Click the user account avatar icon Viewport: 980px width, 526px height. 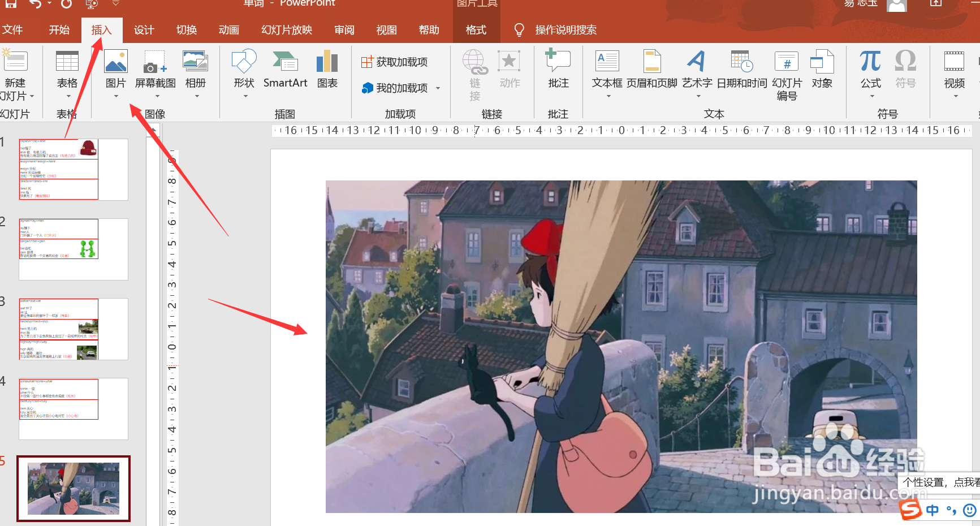[x=897, y=5]
